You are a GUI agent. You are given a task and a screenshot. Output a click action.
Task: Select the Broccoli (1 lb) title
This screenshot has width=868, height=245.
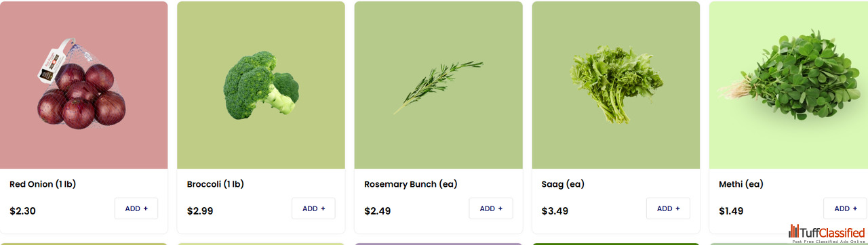pyautogui.click(x=216, y=184)
